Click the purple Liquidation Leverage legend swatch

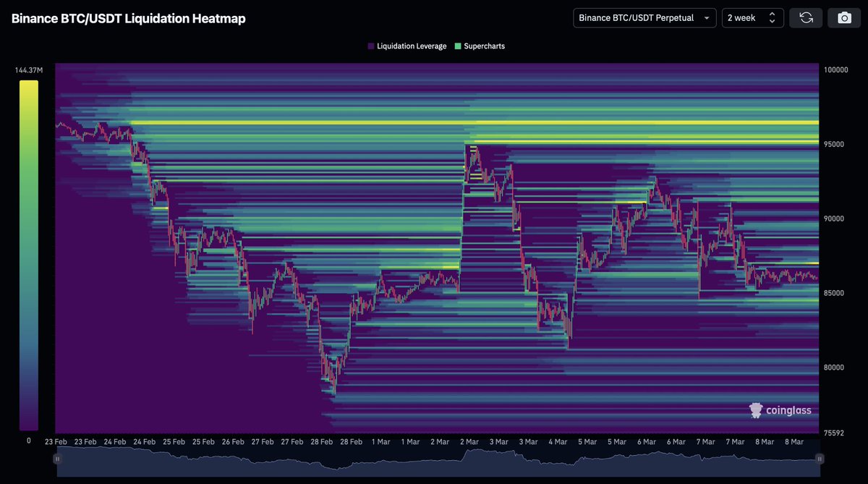[x=371, y=46]
